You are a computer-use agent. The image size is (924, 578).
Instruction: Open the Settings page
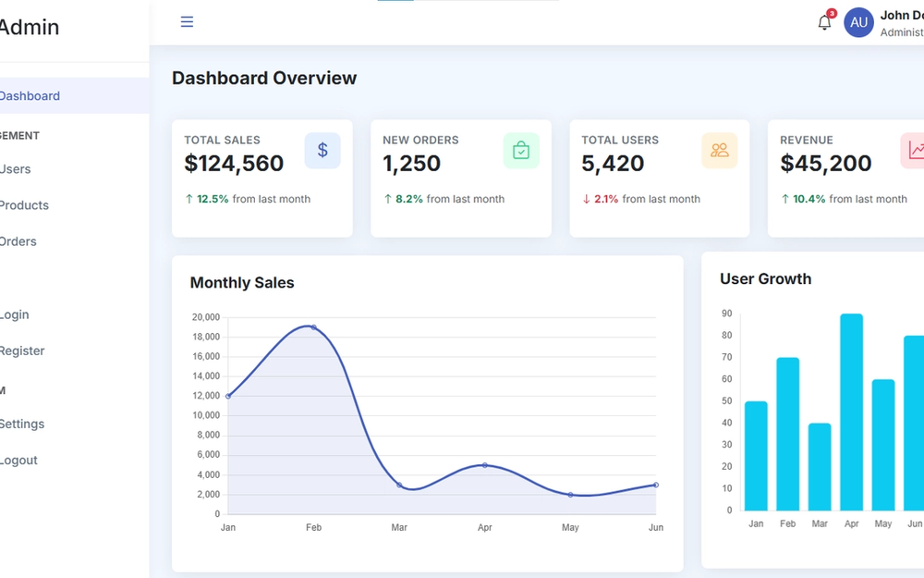(x=22, y=424)
